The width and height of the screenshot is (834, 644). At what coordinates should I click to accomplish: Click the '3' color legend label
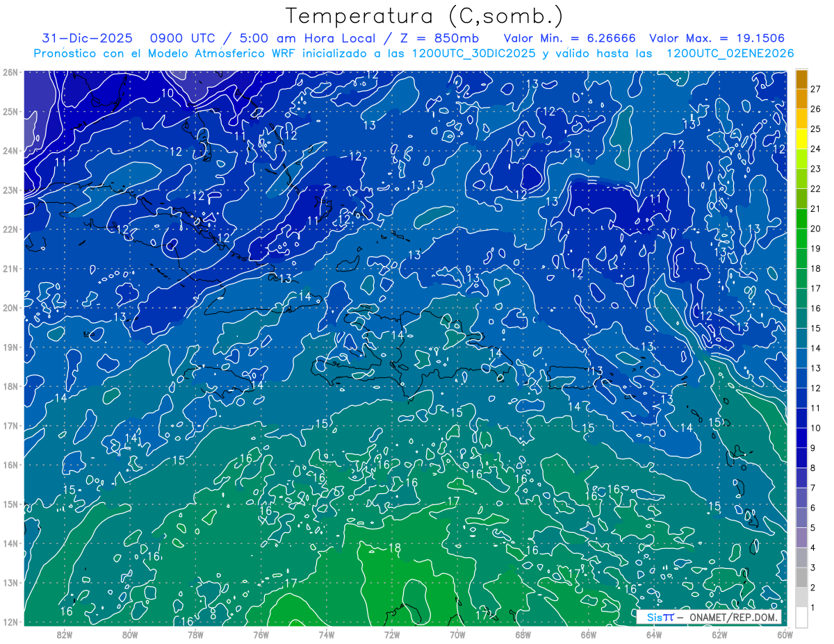coord(812,568)
